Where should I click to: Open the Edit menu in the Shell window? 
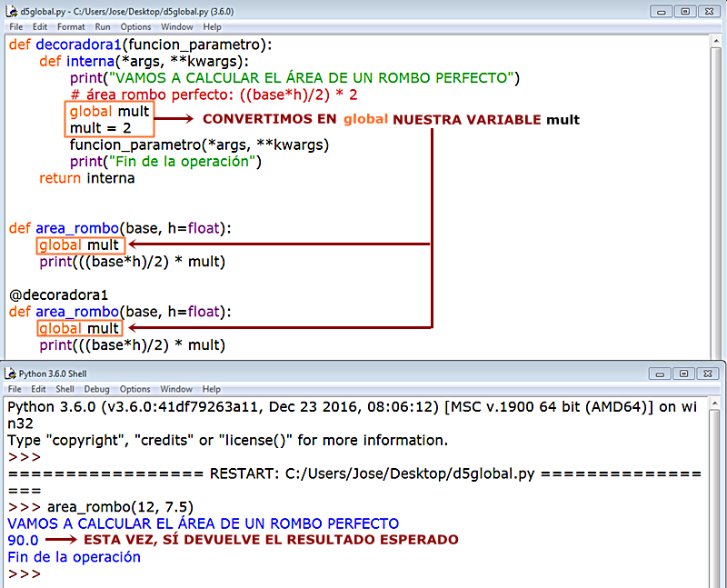pos(40,389)
